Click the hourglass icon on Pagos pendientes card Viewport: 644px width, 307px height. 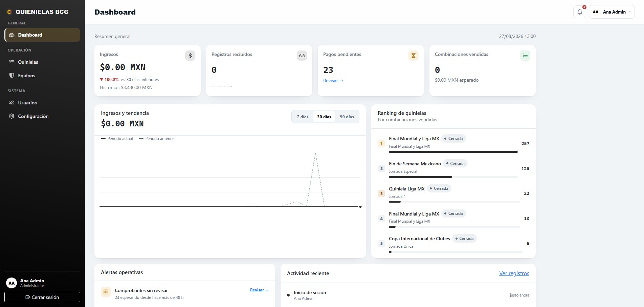[414, 56]
